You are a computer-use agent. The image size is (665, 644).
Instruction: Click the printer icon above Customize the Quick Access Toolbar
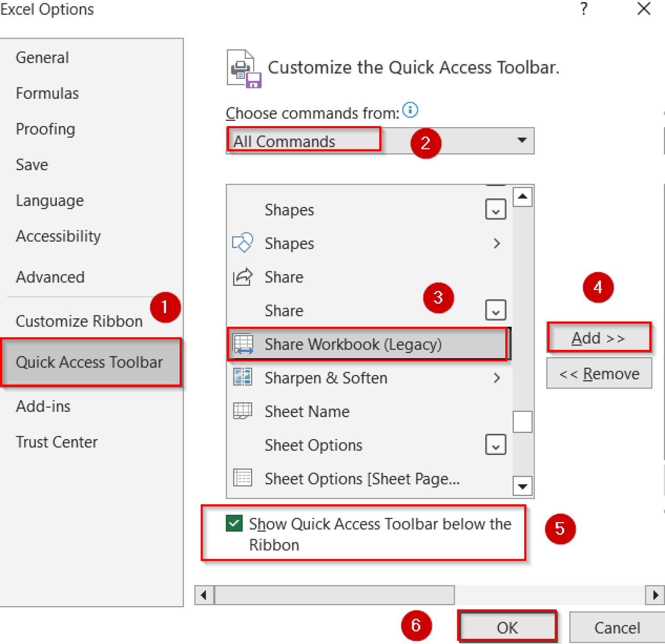pyautogui.click(x=242, y=68)
